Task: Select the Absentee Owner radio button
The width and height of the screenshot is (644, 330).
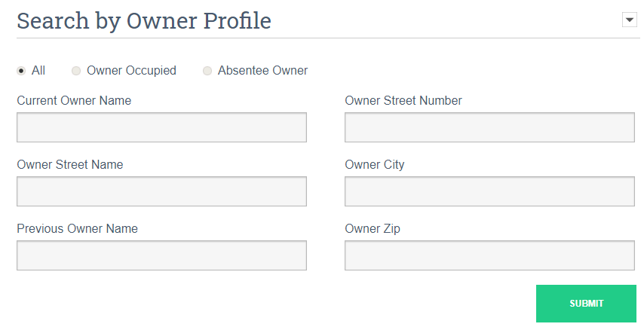Action: [207, 71]
